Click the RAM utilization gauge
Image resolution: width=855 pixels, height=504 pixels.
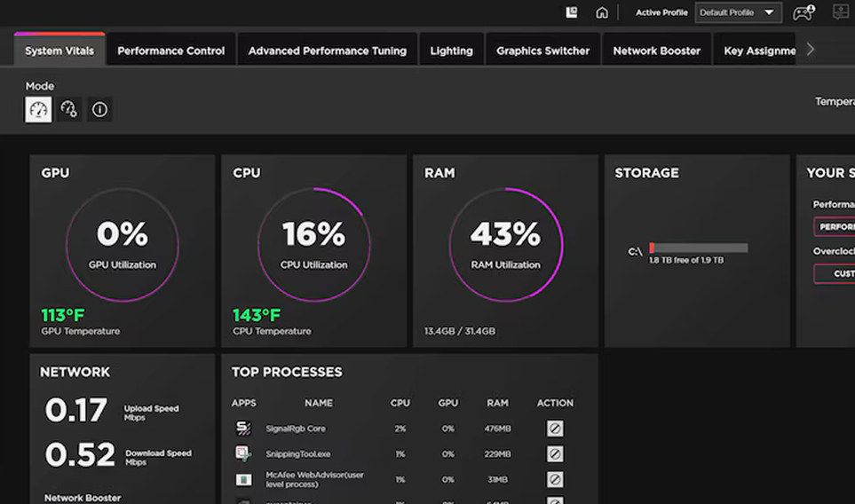point(505,244)
